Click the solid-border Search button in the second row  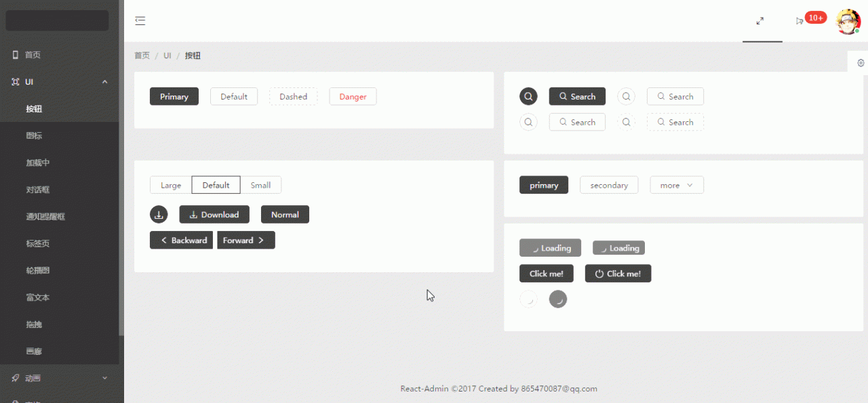pos(577,122)
